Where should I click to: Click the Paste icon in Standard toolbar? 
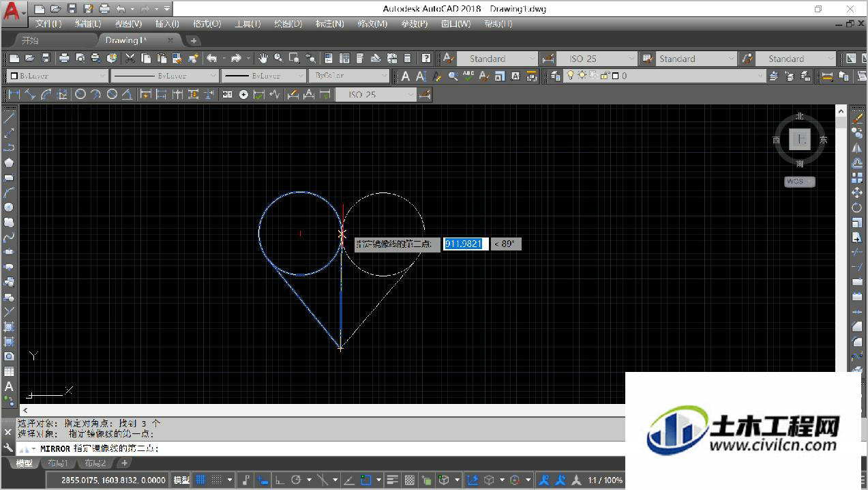coord(162,59)
